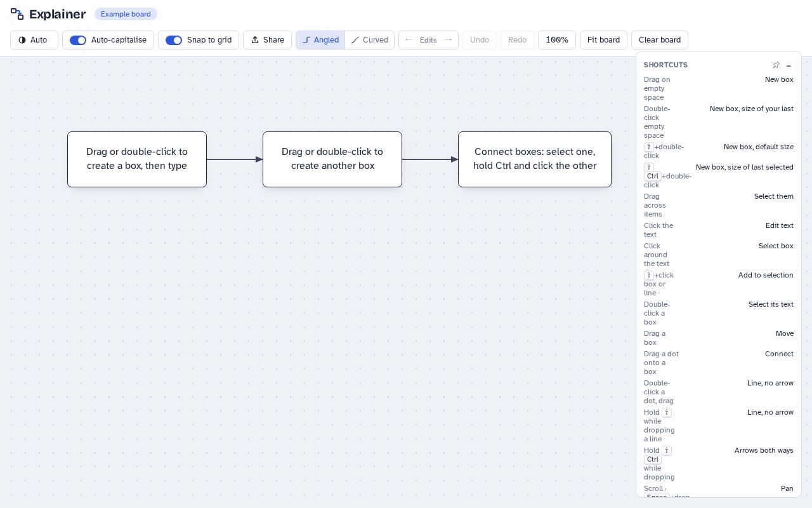Reset zoom via the 100% button
812x508 pixels.
click(x=557, y=40)
